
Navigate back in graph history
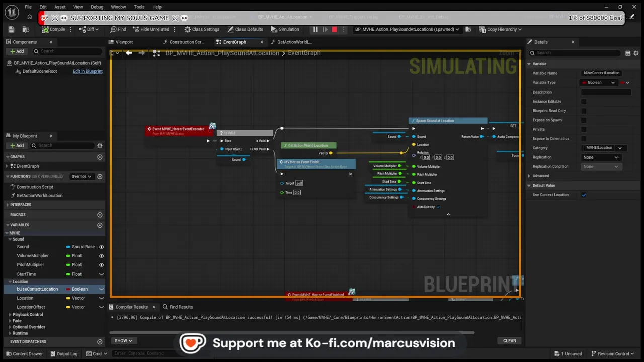(129, 53)
